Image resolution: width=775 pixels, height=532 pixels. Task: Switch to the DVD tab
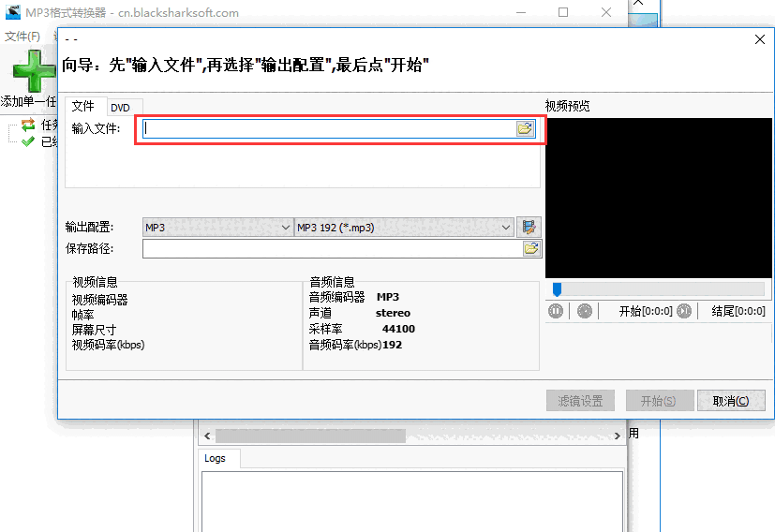tap(120, 108)
